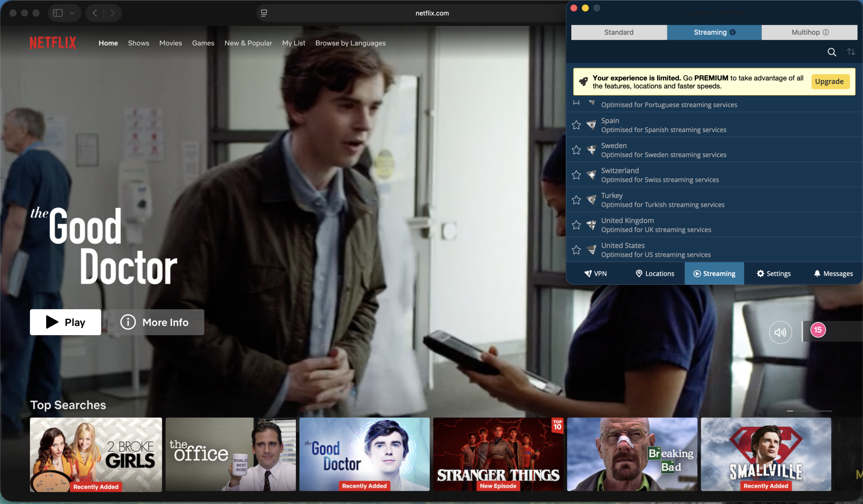The width and height of the screenshot is (863, 504).
Task: Open the Locations tab in bottom bar
Action: [x=655, y=273]
